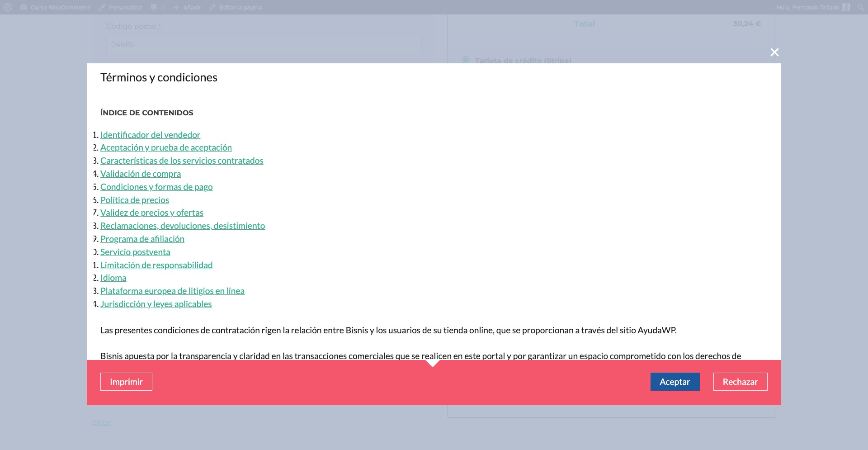The image size is (868, 450).
Task: Open Validez de precios y ofertas
Action: tap(152, 213)
